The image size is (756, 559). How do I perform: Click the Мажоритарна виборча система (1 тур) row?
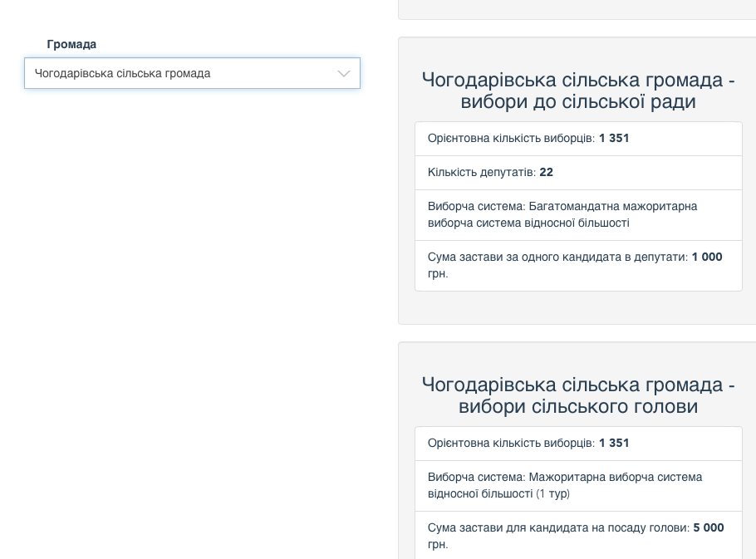(578, 485)
